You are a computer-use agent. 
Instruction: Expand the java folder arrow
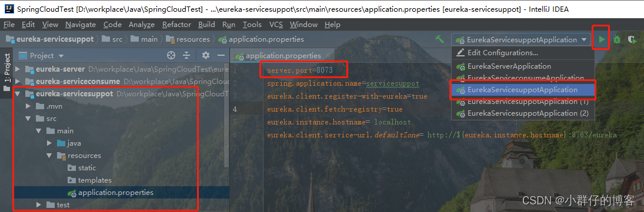tap(49, 143)
